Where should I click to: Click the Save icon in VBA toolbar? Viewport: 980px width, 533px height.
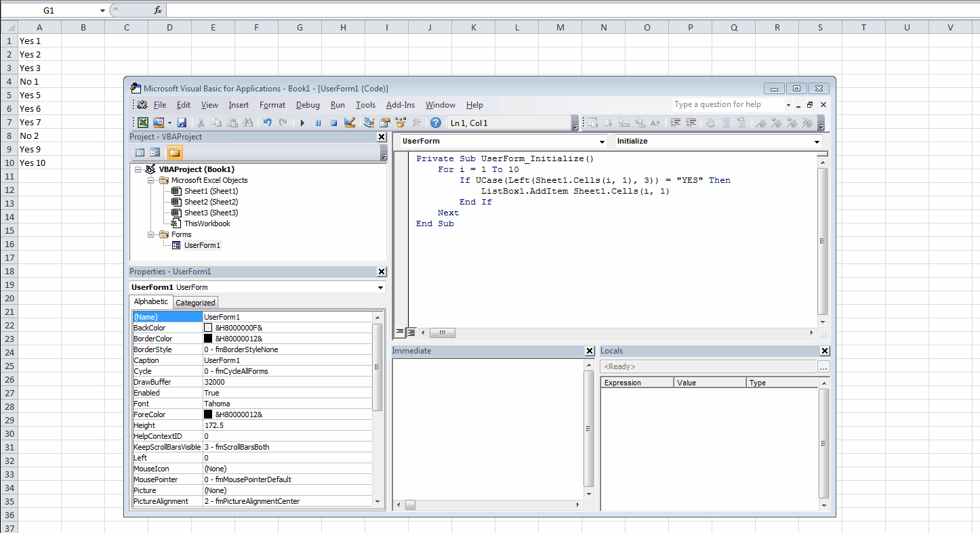(x=182, y=123)
